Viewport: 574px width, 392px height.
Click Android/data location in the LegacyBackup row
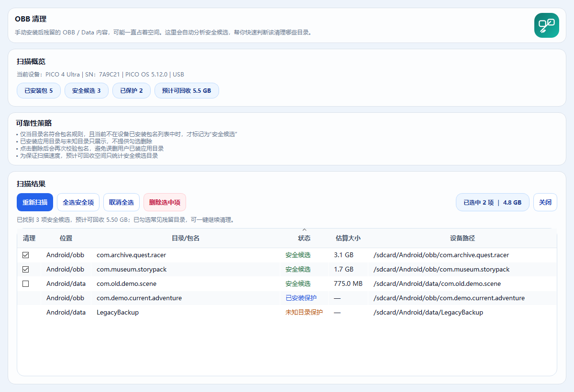(66, 313)
